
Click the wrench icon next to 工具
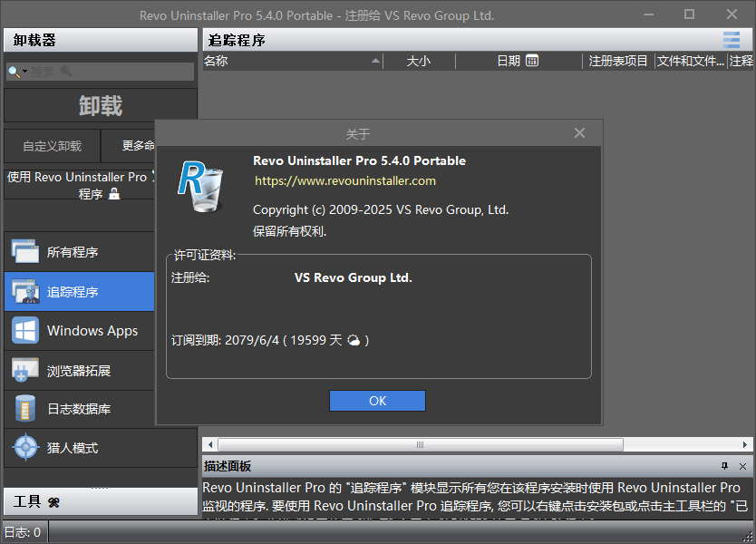[x=52, y=501]
